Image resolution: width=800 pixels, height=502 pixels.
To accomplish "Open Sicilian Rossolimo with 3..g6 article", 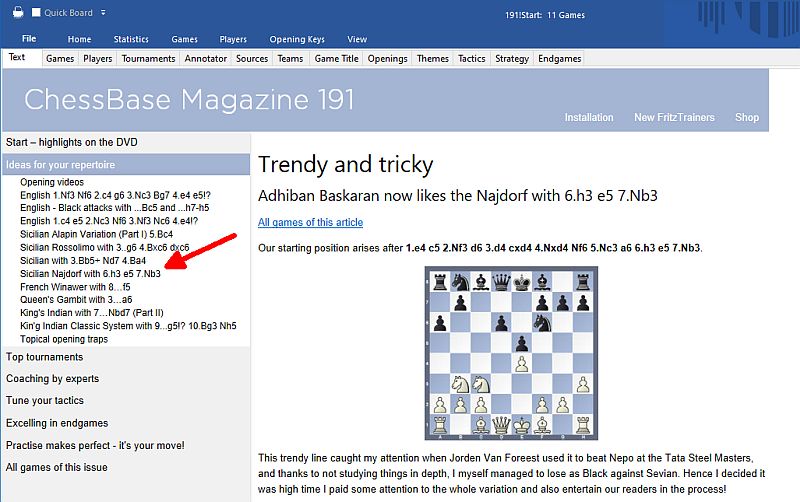I will click(105, 247).
